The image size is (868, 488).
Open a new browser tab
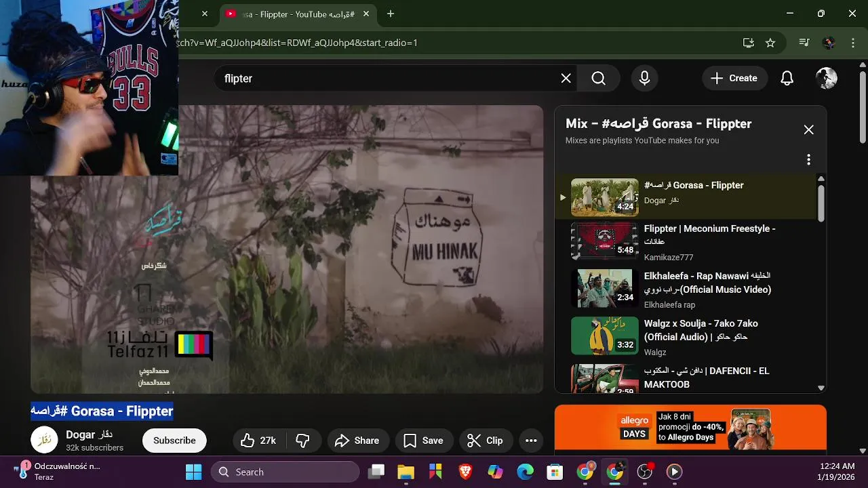pyautogui.click(x=391, y=14)
